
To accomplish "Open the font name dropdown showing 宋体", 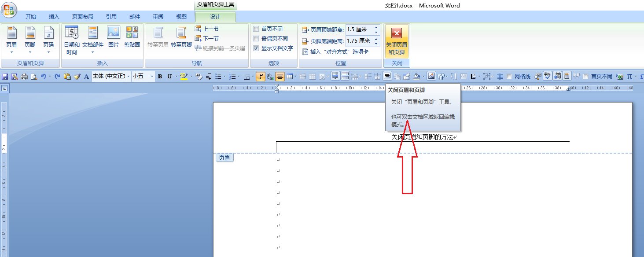I will (x=127, y=76).
